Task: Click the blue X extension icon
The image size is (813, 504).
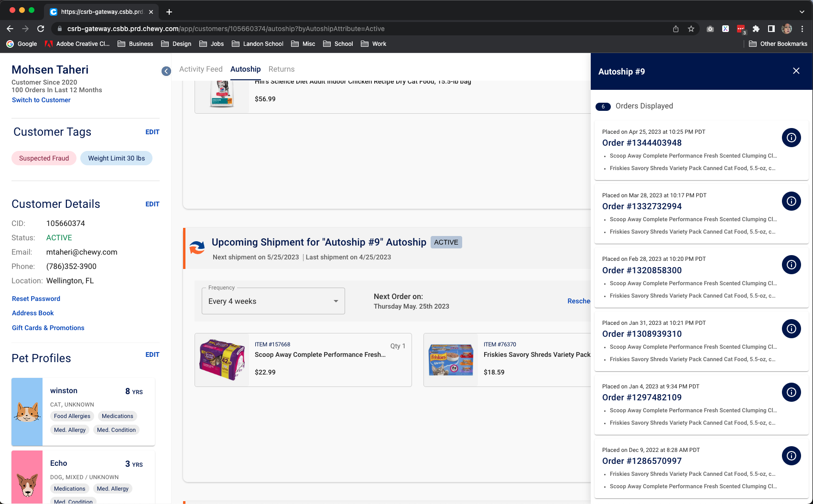Action: coord(726,29)
